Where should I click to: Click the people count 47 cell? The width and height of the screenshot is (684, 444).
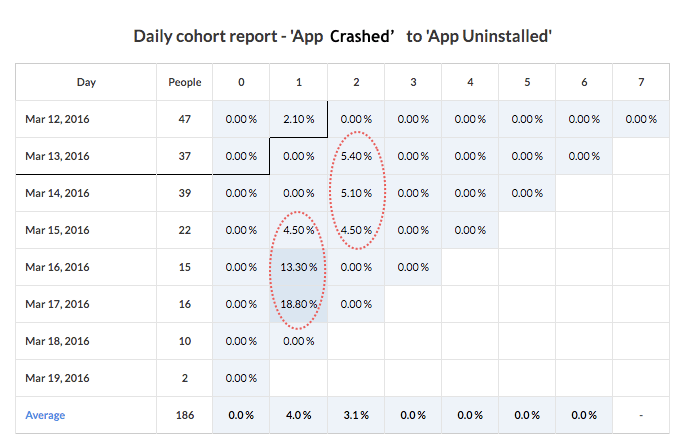(x=185, y=119)
